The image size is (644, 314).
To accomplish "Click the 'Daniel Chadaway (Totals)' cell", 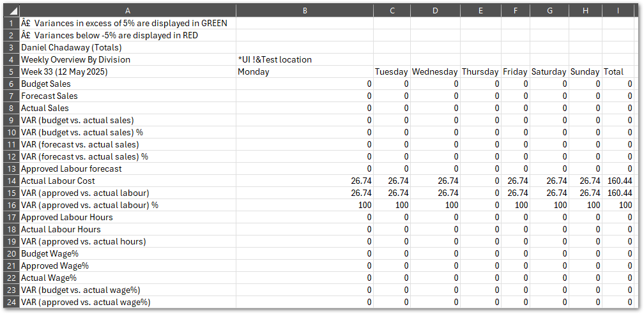I will 128,47.
